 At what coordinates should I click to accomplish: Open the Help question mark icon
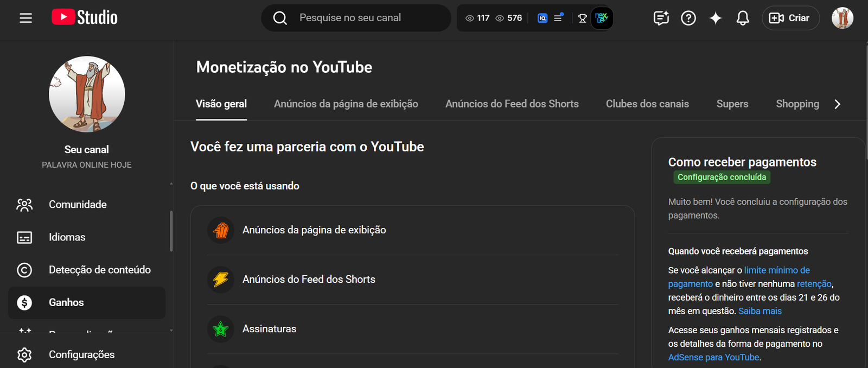688,18
